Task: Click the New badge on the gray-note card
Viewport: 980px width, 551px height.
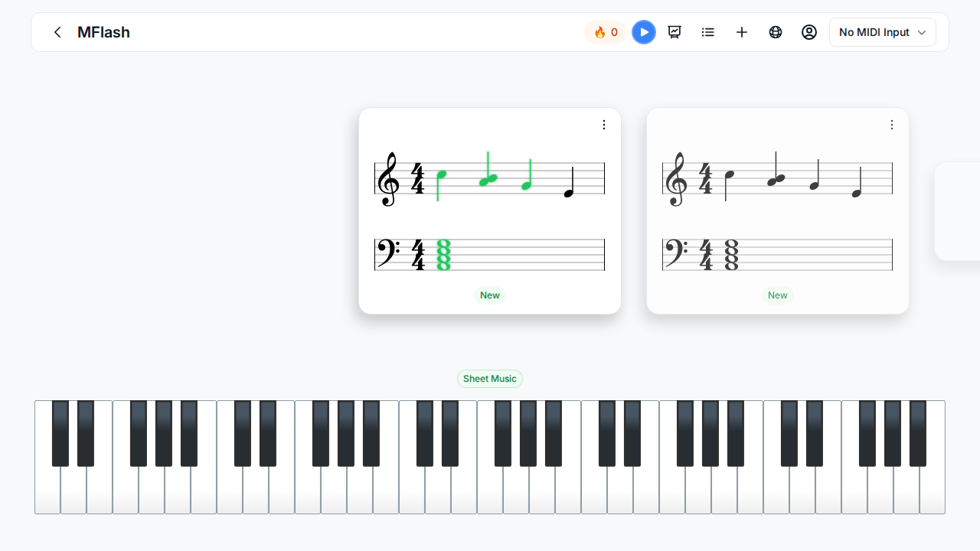Action: [x=778, y=295]
